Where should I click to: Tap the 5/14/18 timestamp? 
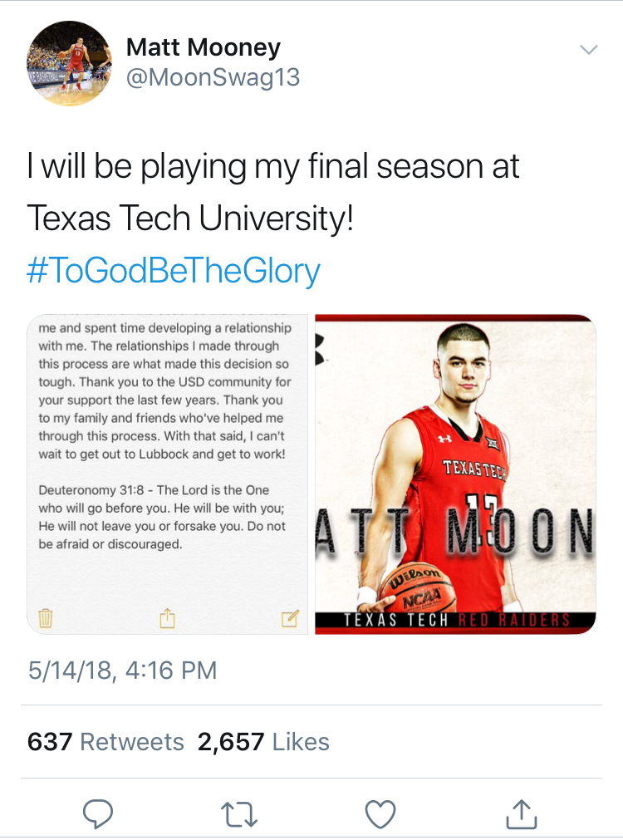(x=122, y=670)
